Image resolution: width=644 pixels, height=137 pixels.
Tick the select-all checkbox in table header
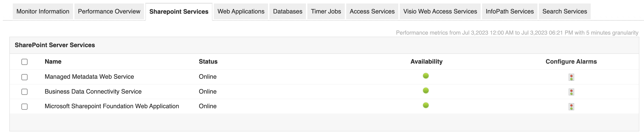pyautogui.click(x=24, y=62)
